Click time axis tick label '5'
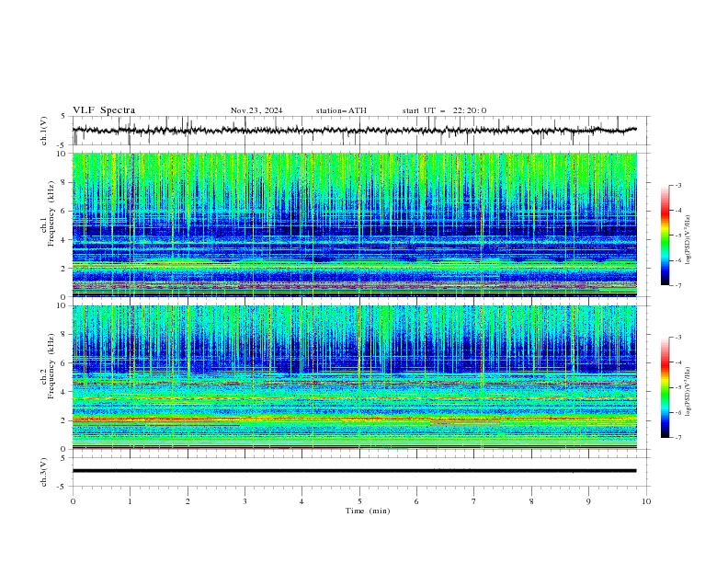 point(359,501)
